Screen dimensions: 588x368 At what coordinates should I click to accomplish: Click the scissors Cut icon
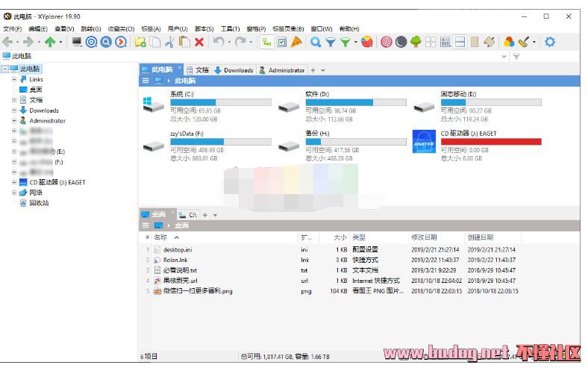[170, 42]
